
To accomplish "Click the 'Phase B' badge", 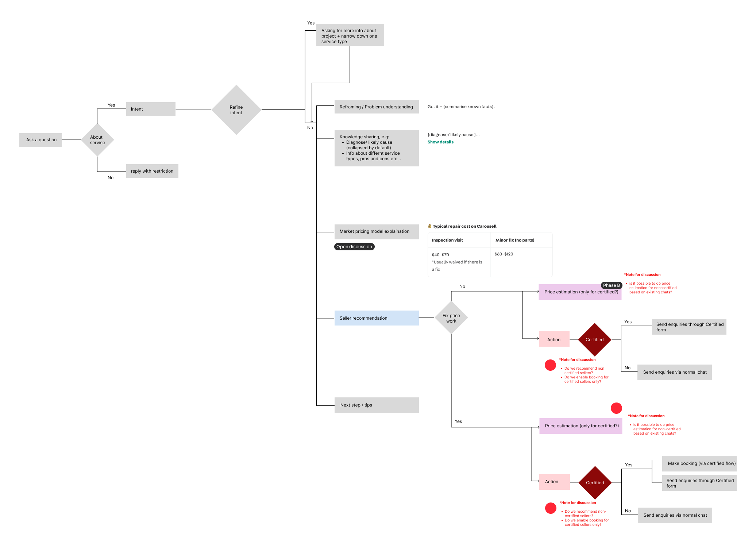I will [x=611, y=285].
